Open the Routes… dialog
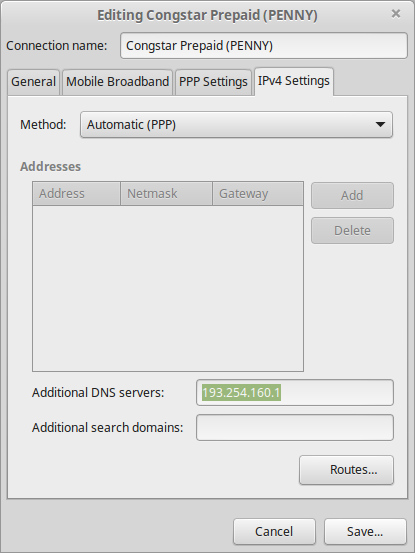415x553 pixels. pyautogui.click(x=346, y=470)
